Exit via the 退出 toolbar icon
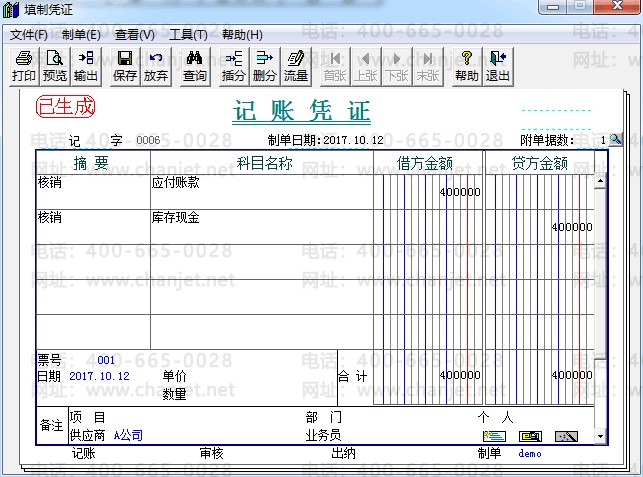643x477 pixels. (x=497, y=66)
